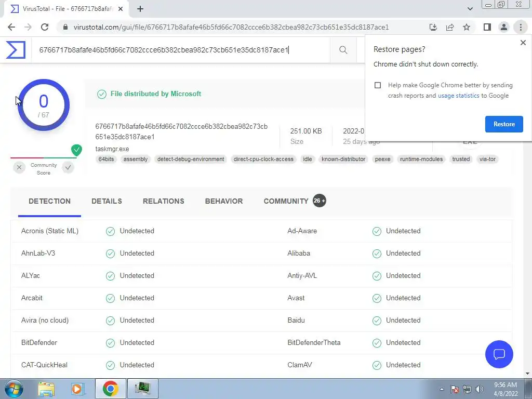The width and height of the screenshot is (532, 399).
Task: Open Windows Media Player from taskbar
Action: click(x=77, y=389)
